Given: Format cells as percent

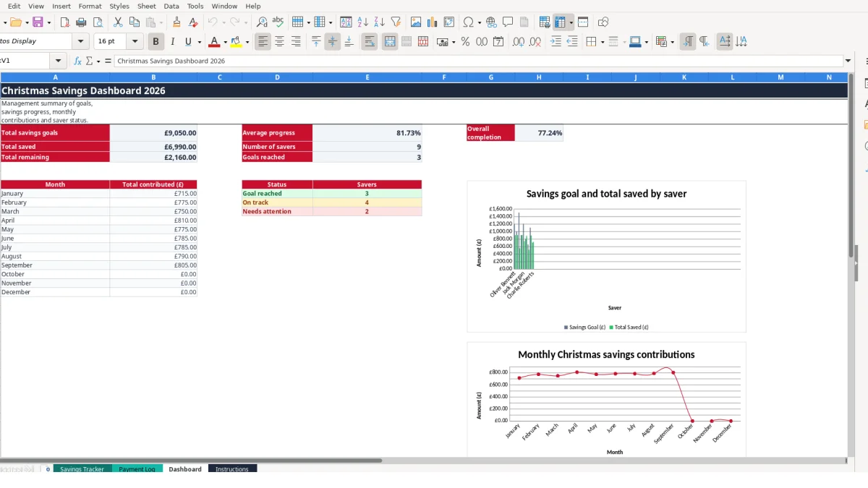Looking at the screenshot, I should pos(465,42).
